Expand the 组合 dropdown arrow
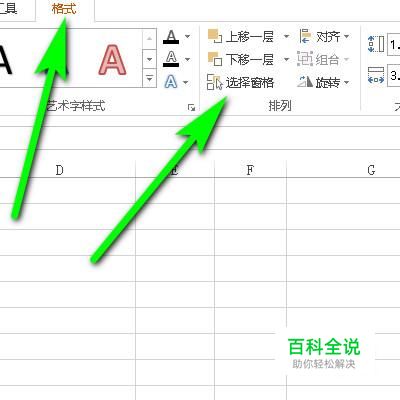This screenshot has width=400, height=400. pos(346,60)
